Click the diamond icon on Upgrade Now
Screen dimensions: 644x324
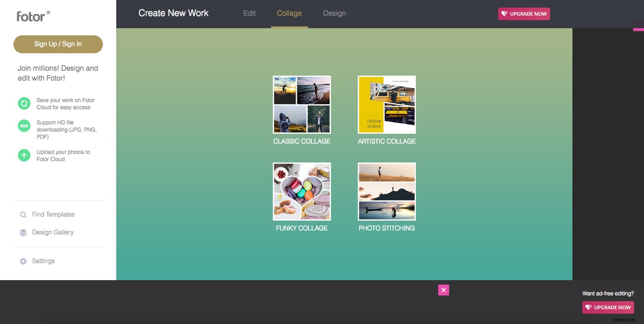click(x=504, y=13)
